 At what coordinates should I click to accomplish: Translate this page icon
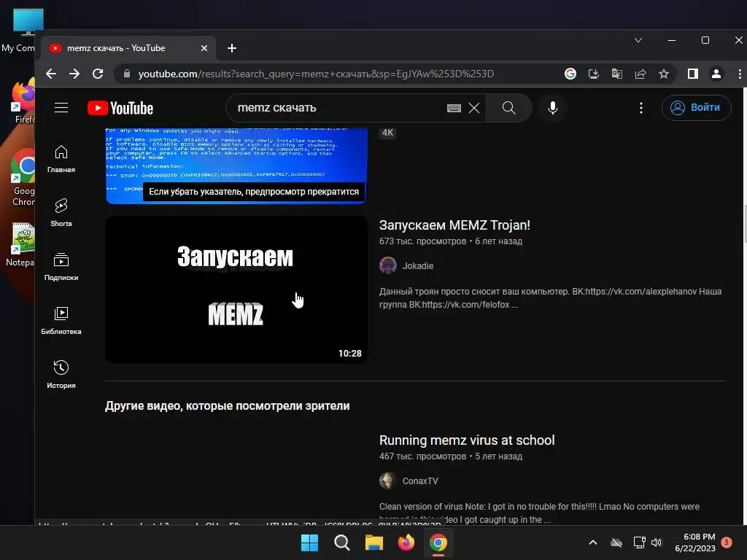[617, 74]
